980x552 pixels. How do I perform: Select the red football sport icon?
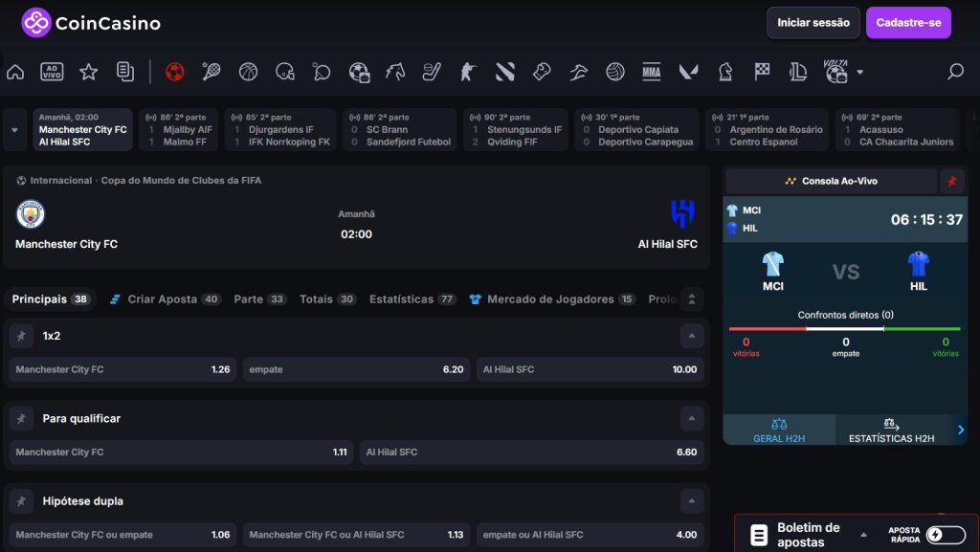[175, 73]
